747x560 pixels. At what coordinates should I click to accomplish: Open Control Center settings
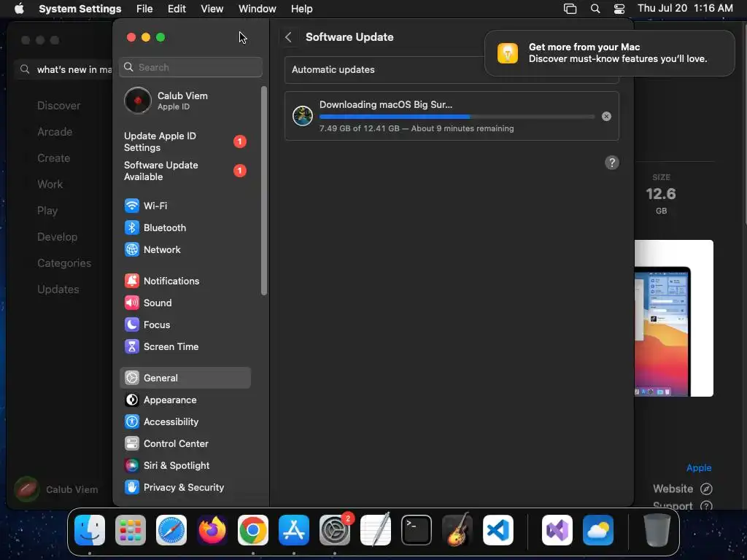pyautogui.click(x=185, y=444)
